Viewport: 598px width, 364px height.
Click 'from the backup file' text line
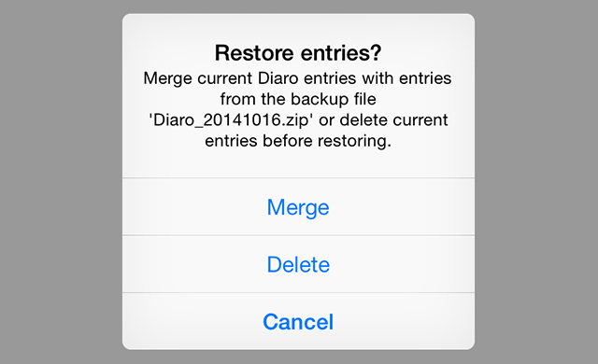pos(298,99)
